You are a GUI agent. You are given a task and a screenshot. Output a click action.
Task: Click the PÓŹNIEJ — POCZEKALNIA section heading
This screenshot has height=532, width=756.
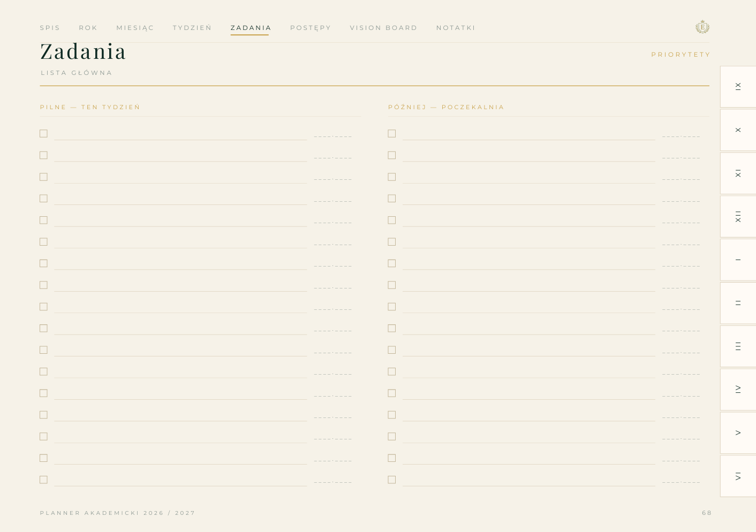click(446, 107)
